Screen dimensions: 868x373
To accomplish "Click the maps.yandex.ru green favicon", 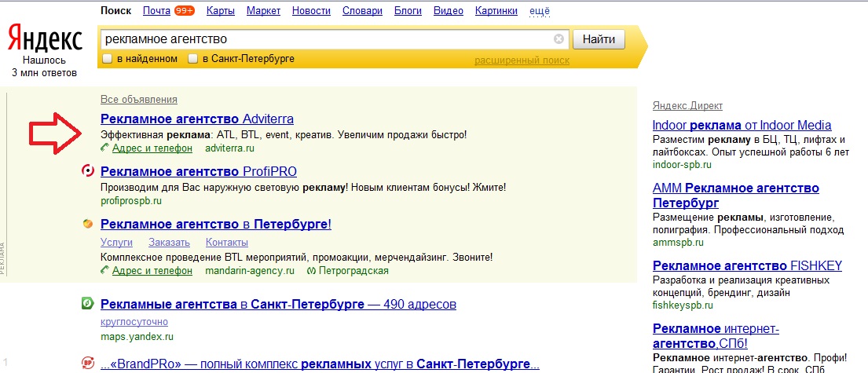I will coord(88,303).
